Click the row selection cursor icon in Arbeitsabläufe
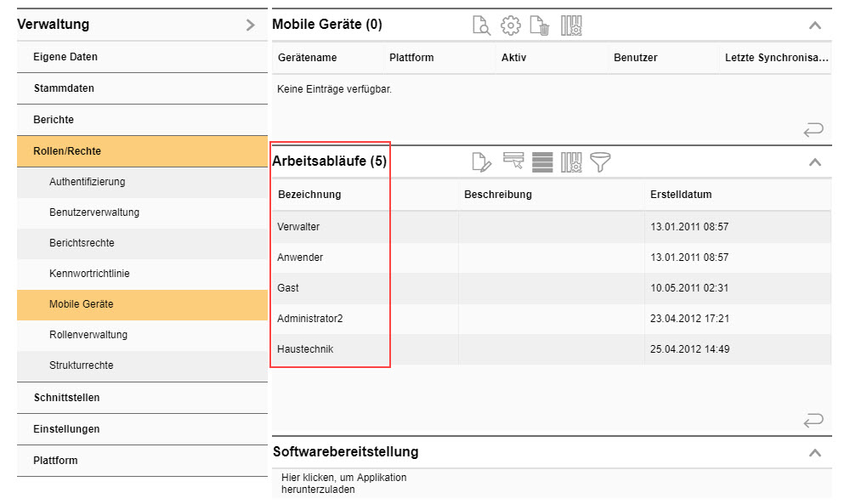Viewport: 850px width, 504px height. [513, 161]
